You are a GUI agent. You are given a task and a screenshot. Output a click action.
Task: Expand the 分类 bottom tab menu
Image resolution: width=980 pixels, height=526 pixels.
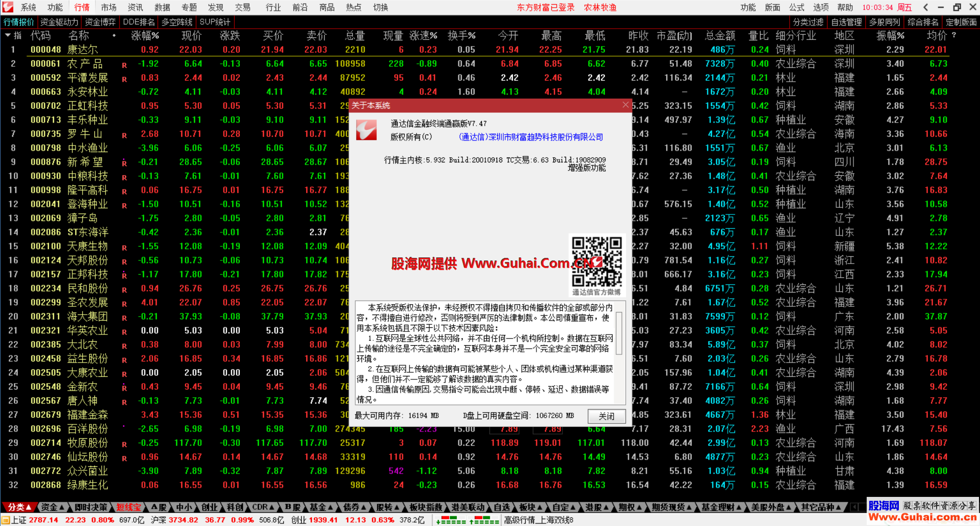[x=19, y=507]
